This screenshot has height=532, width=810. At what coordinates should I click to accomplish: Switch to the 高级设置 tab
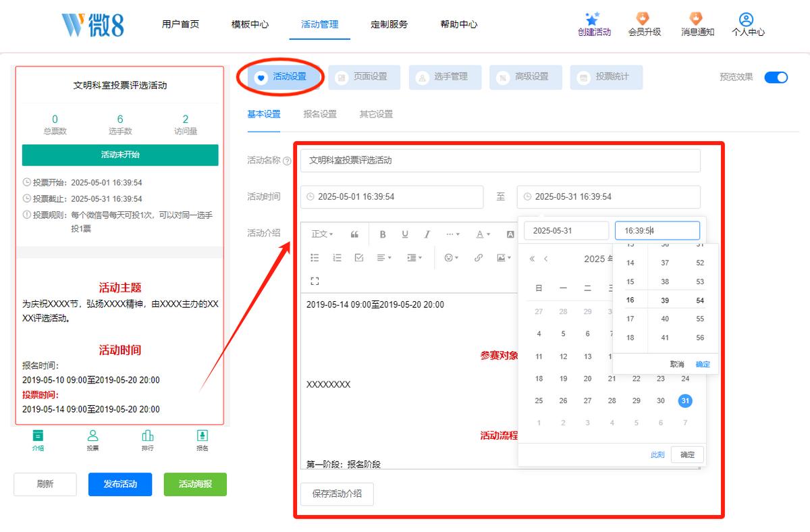pos(525,77)
